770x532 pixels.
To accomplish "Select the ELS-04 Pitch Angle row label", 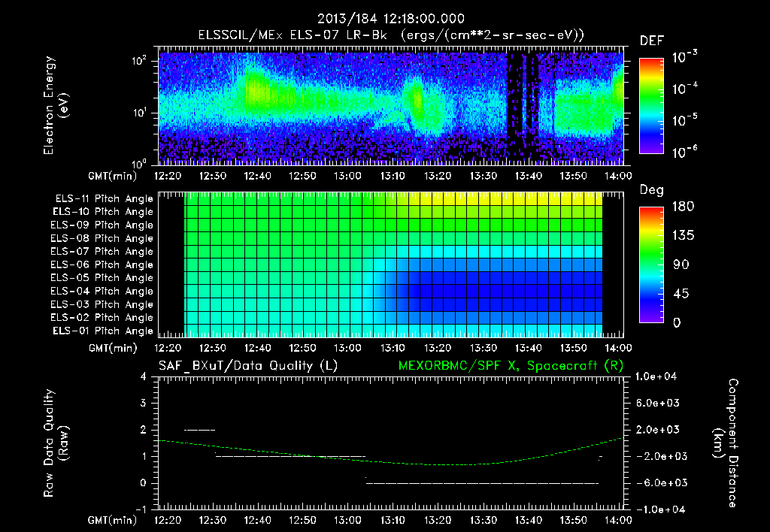I will 102,291.
